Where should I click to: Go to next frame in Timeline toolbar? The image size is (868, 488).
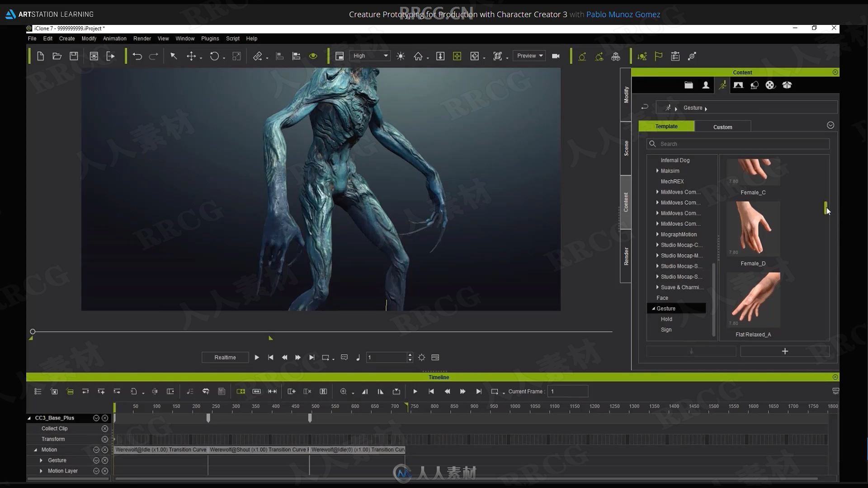462,391
